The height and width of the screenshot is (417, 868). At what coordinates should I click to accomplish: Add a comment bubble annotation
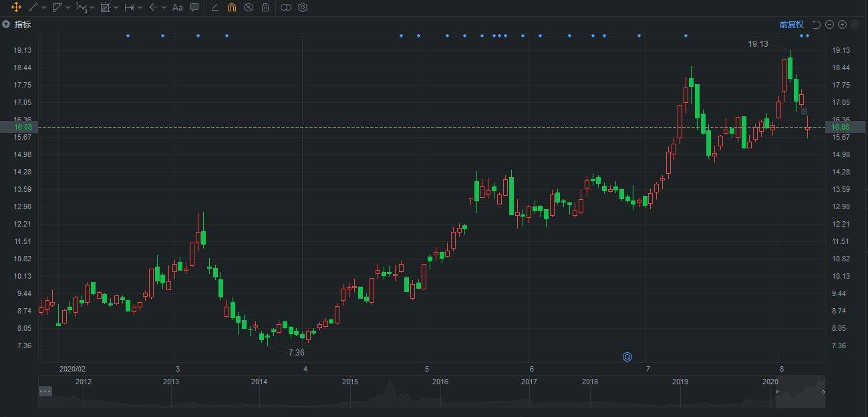coord(194,7)
